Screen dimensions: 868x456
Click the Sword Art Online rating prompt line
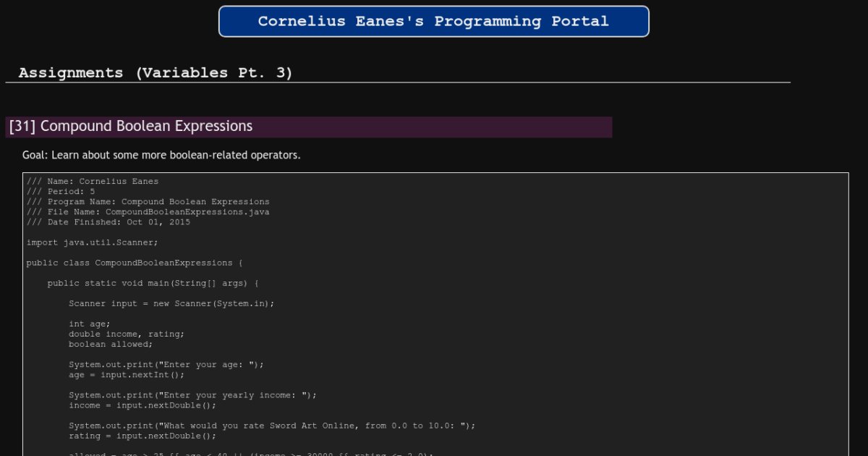[x=272, y=426]
